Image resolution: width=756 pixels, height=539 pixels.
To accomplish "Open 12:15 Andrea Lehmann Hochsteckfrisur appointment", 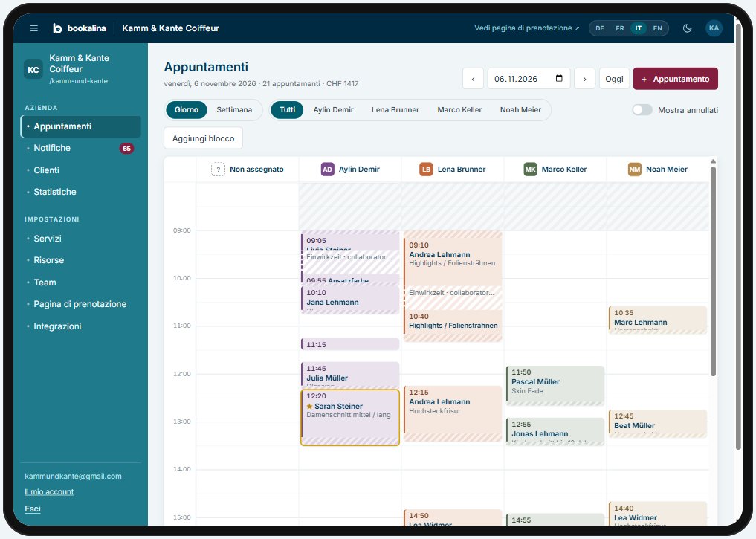I will [x=453, y=413].
